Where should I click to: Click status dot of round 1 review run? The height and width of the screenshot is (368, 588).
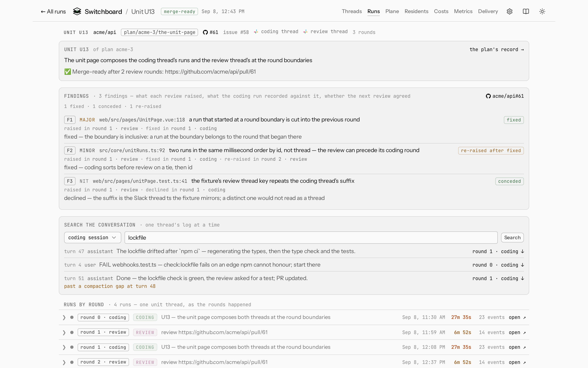point(72,332)
